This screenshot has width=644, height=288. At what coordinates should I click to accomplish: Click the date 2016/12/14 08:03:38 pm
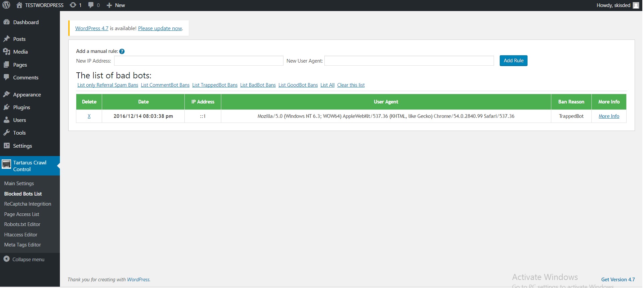click(143, 116)
